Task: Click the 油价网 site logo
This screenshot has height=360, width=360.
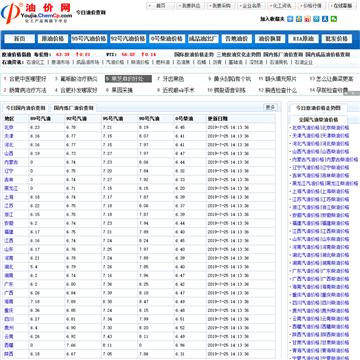Action: click(x=37, y=13)
